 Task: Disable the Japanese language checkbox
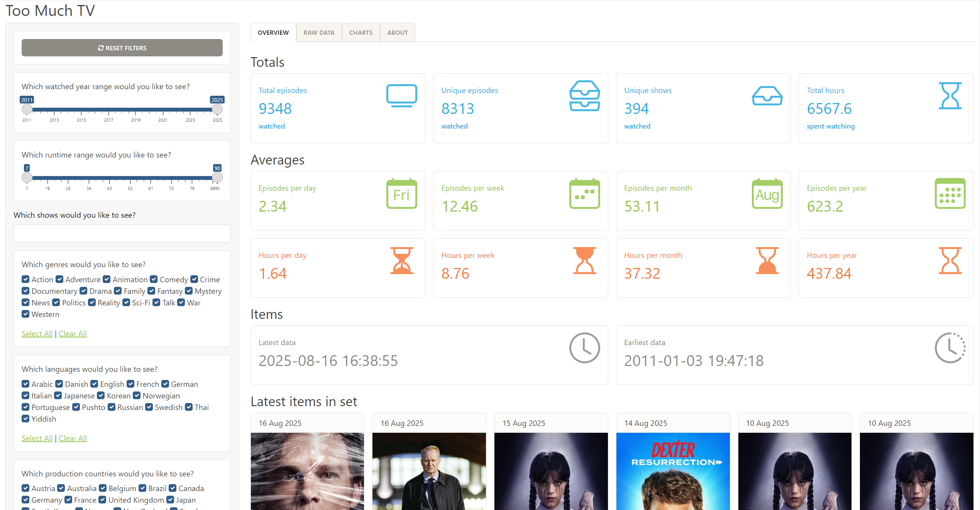[x=58, y=395]
